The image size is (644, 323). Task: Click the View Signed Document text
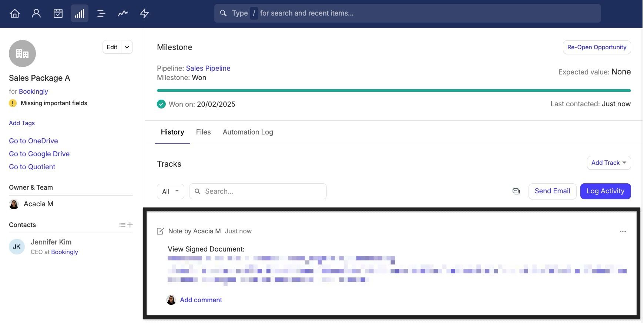click(206, 249)
